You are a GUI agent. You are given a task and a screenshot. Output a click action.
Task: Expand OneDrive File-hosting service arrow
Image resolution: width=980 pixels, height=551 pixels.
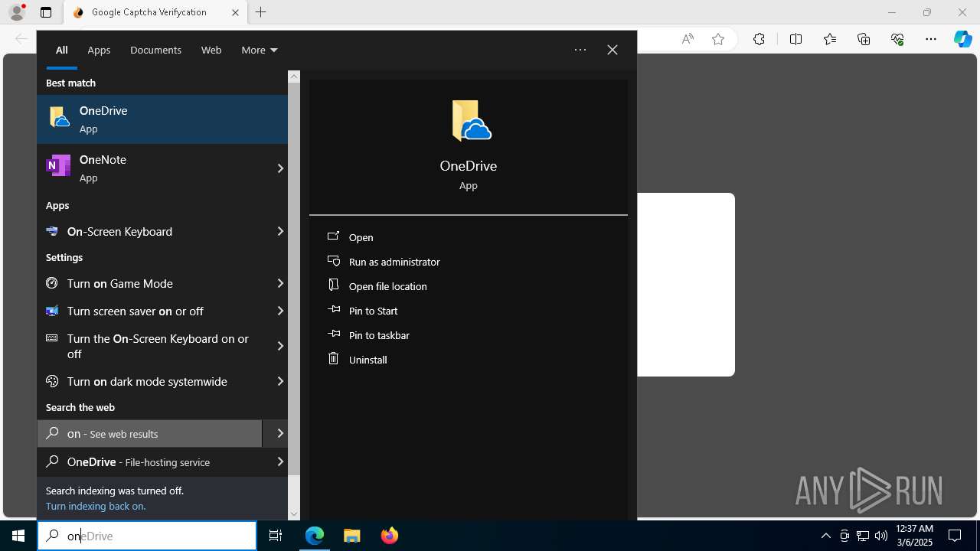[280, 461]
